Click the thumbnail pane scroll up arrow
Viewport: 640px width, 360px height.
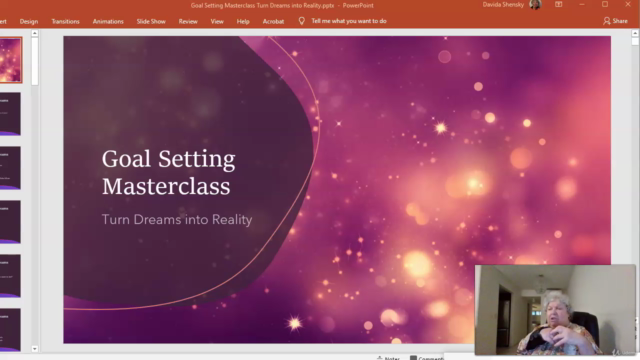pyautogui.click(x=35, y=33)
